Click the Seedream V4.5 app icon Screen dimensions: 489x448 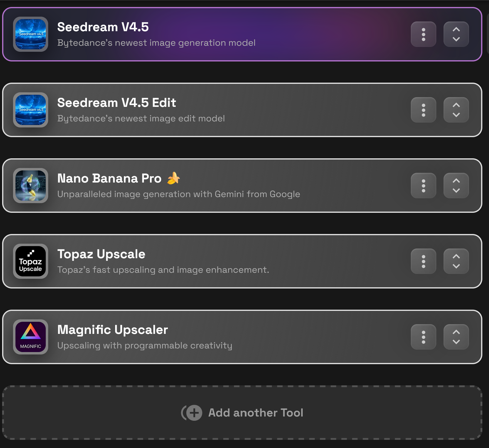(x=31, y=34)
